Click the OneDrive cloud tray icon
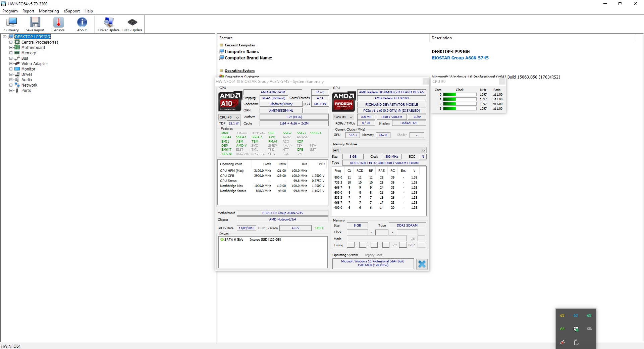 (x=589, y=329)
